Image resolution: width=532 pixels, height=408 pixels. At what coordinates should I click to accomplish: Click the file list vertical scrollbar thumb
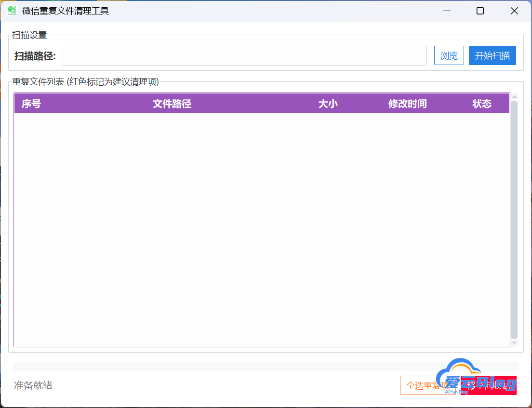[514, 220]
